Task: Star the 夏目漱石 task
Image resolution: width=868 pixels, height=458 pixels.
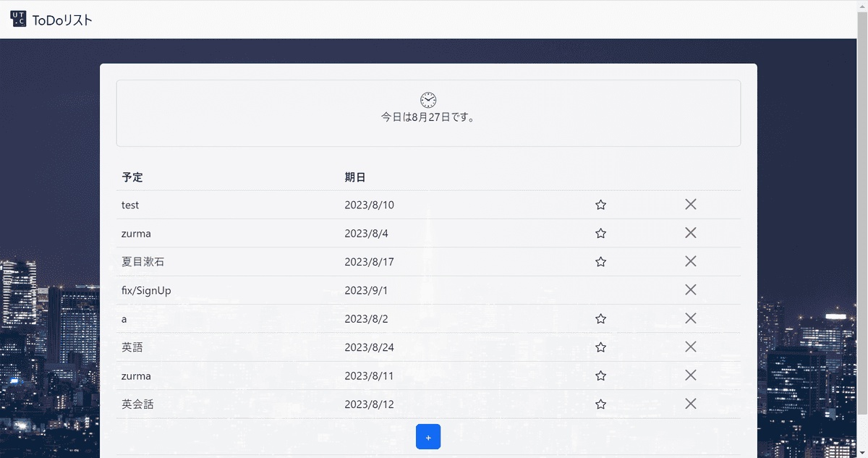Action: (x=600, y=261)
